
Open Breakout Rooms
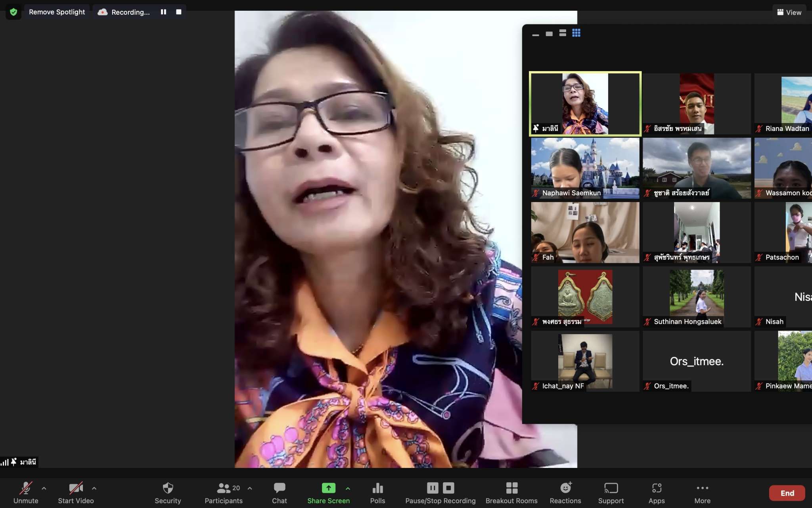[511, 488]
